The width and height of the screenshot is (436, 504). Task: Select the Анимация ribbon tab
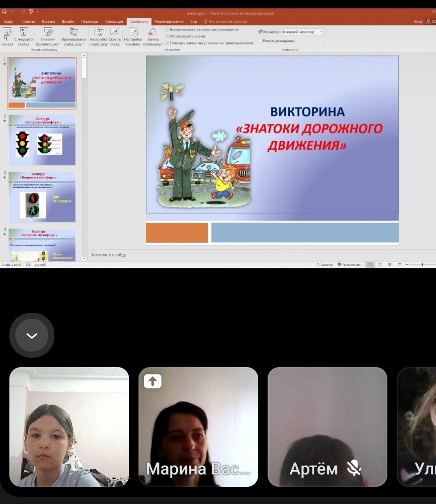coord(114,21)
